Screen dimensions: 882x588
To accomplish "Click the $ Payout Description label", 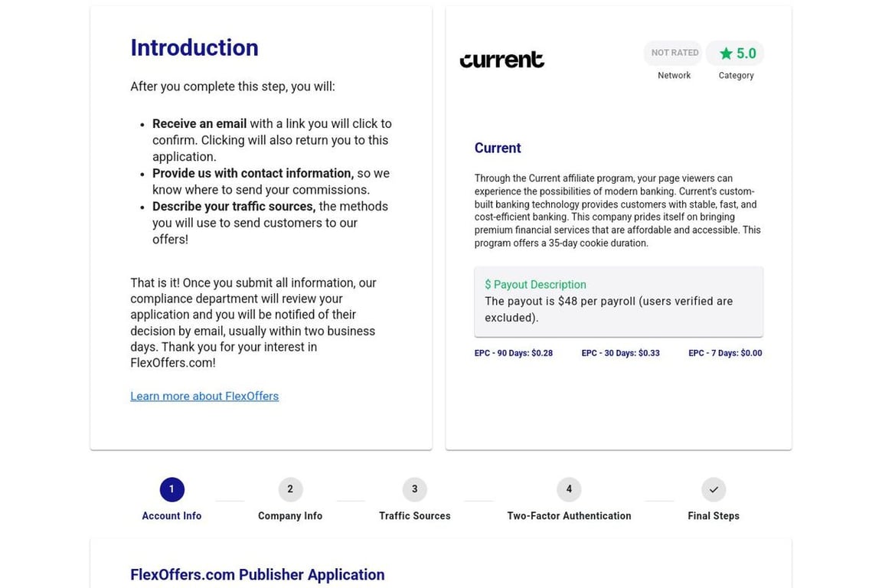I will [x=535, y=285].
